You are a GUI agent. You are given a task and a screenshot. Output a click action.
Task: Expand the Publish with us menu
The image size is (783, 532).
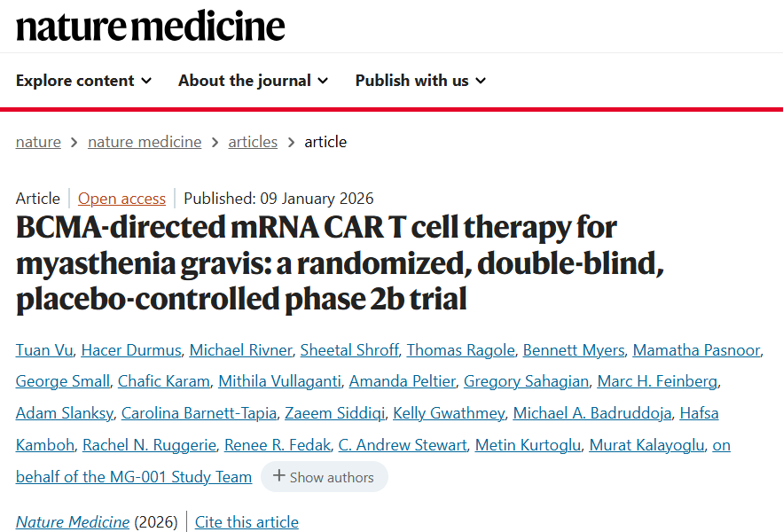420,81
